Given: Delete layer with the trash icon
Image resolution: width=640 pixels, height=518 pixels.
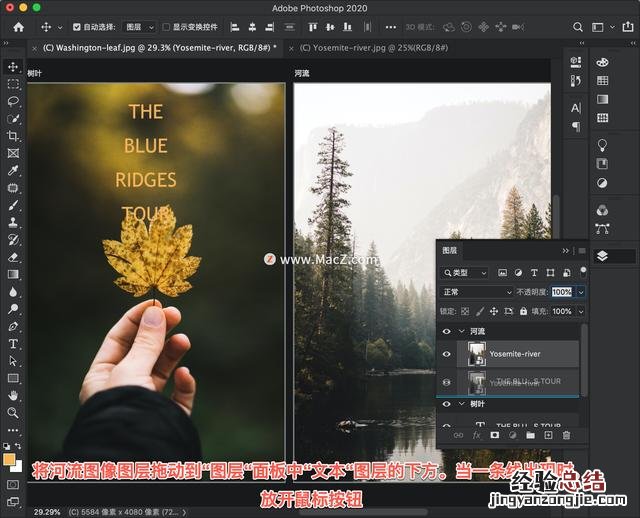Looking at the screenshot, I should tap(566, 435).
